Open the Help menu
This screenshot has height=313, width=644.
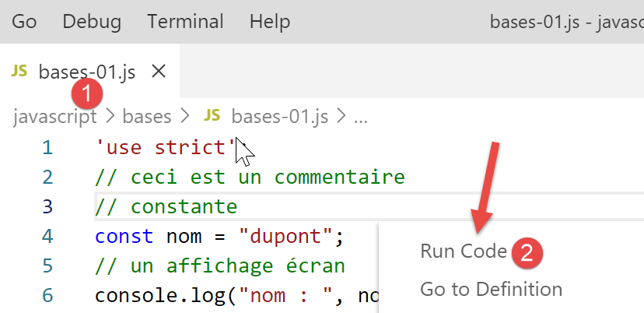point(269,22)
